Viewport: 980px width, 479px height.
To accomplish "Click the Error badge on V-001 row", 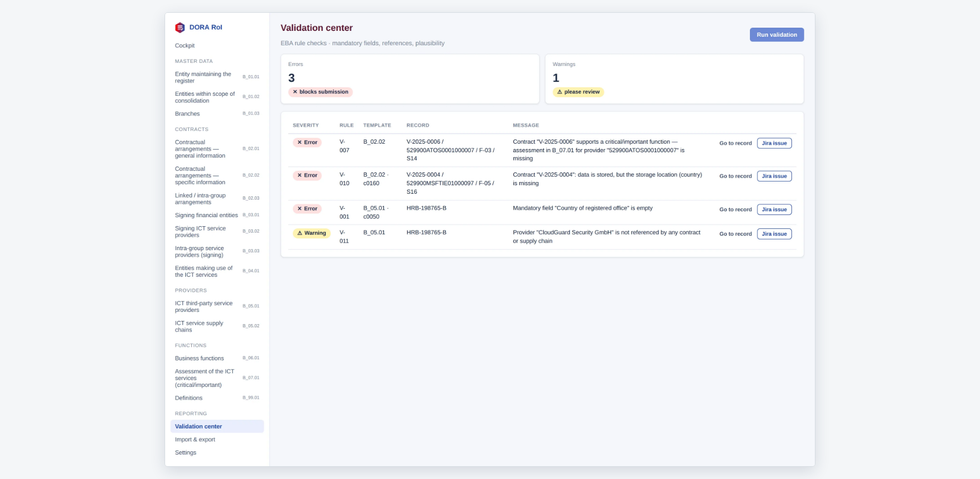I will [307, 209].
